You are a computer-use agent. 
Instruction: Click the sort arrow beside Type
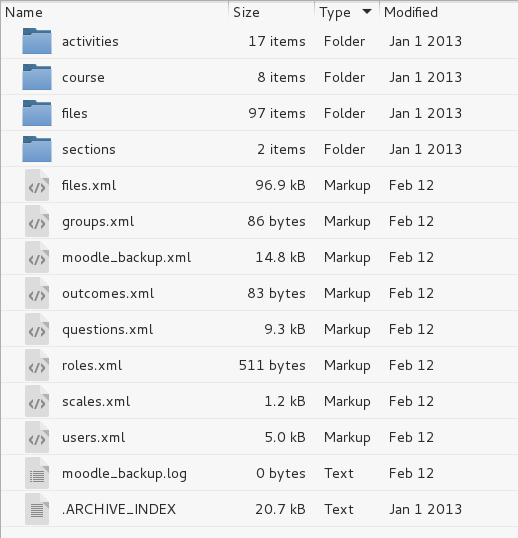[x=367, y=12]
